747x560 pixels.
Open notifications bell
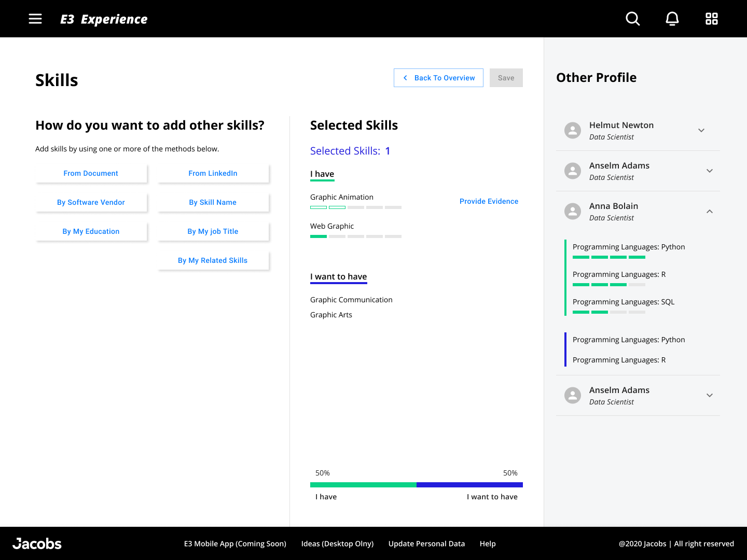click(672, 19)
